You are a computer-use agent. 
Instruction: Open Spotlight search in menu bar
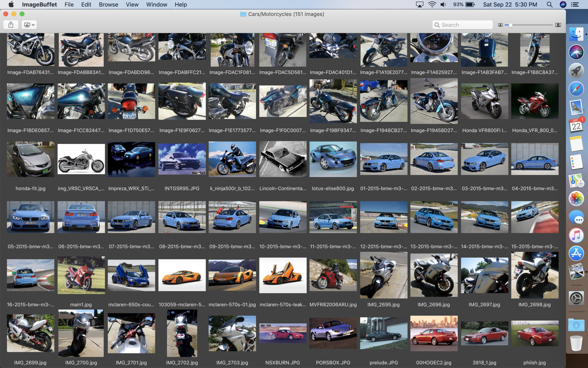[549, 4]
